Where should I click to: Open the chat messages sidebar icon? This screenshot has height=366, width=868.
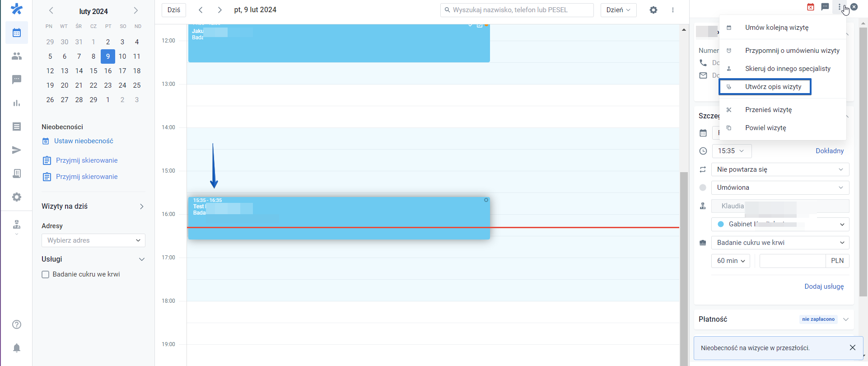tap(17, 80)
